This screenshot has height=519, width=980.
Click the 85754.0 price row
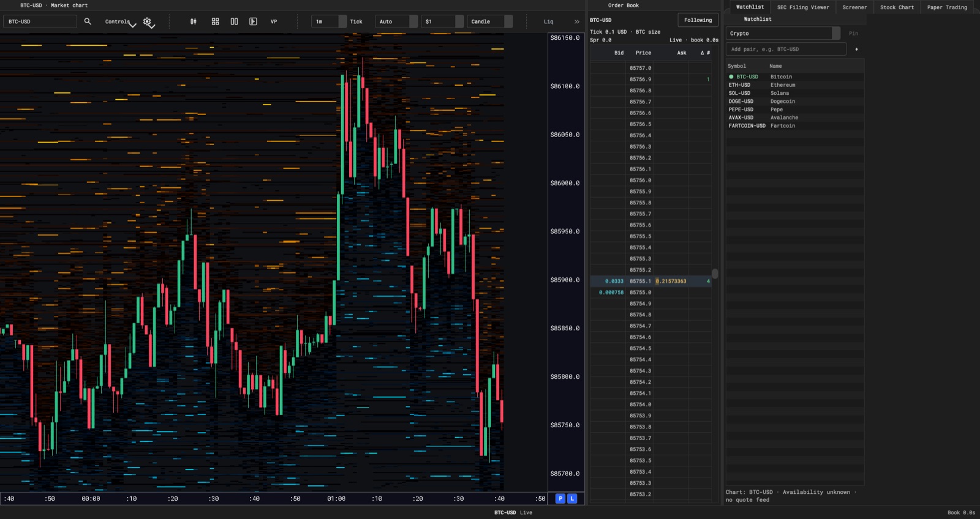pos(650,405)
